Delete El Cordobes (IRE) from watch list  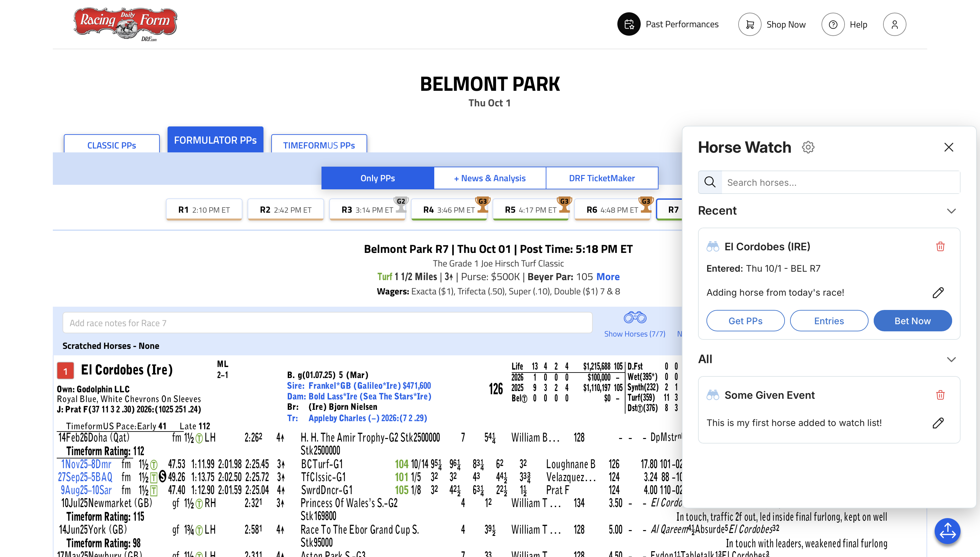[x=940, y=246]
